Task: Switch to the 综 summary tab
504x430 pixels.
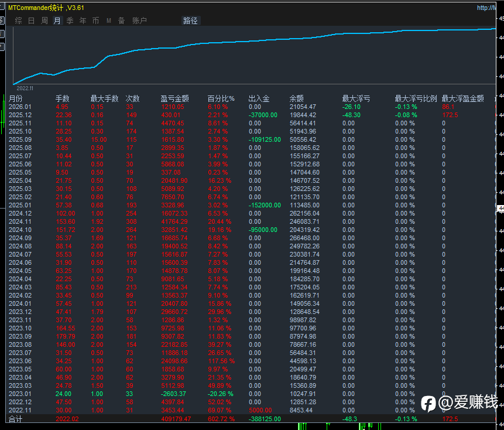Action: (x=19, y=21)
